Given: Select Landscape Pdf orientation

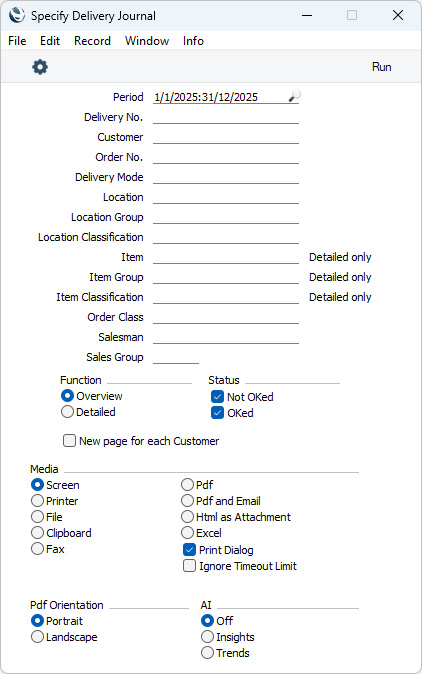Looking at the screenshot, I should pyautogui.click(x=37, y=637).
